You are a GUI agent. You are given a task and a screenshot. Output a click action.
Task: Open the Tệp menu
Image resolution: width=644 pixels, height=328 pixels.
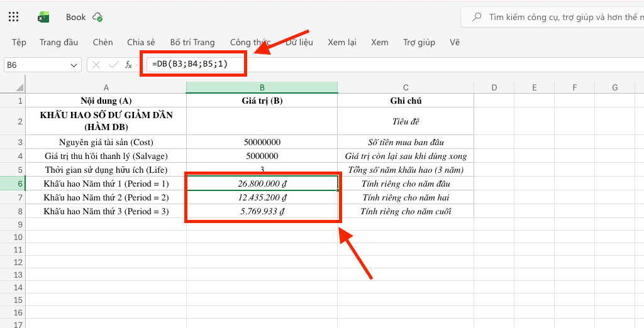pos(19,42)
